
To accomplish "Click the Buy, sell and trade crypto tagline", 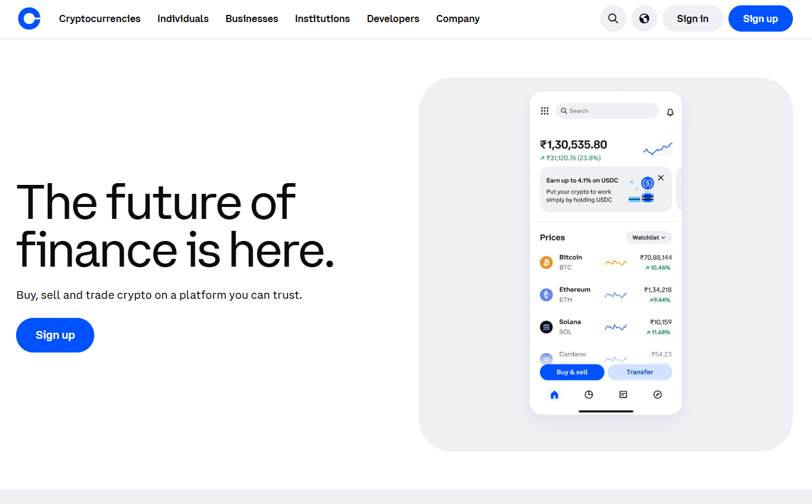I will coord(159,295).
